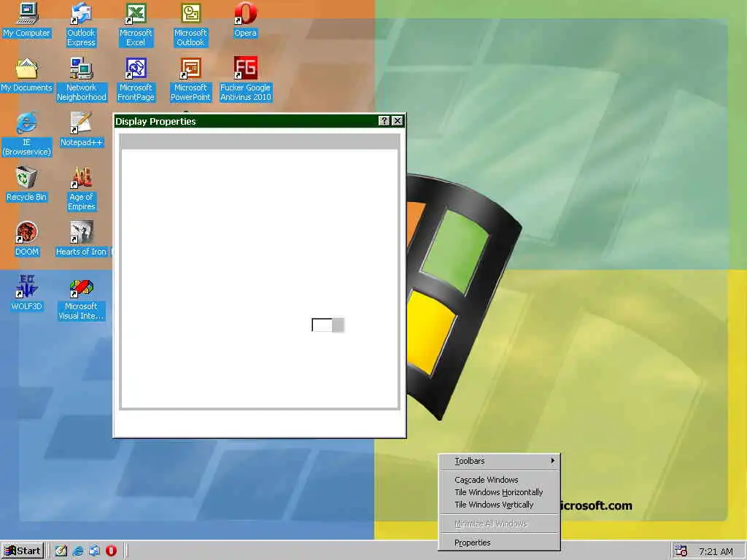Select the Outlook Express desktop shortcut
747x560 pixels.
81,25
